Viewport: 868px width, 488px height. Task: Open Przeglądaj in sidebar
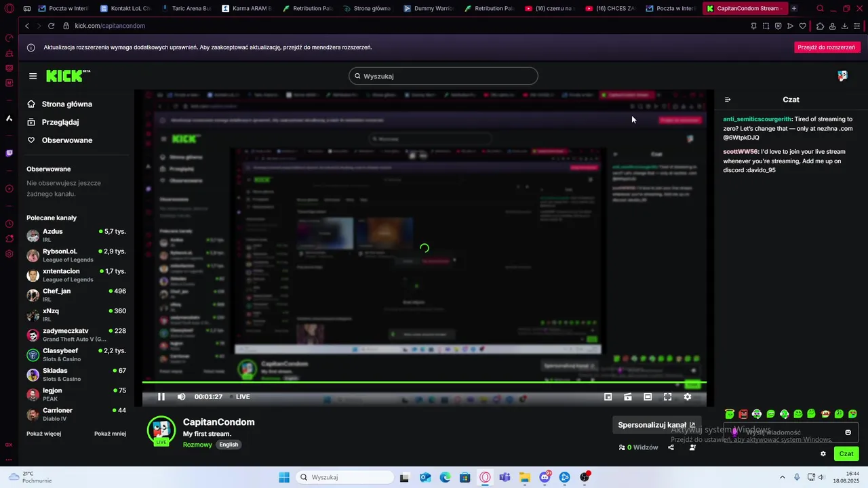tap(53, 122)
